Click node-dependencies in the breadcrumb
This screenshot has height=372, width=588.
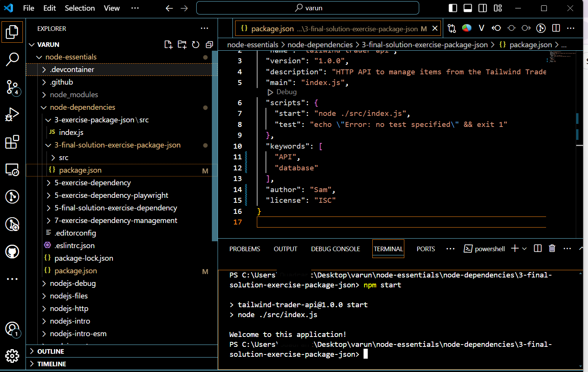[320, 45]
